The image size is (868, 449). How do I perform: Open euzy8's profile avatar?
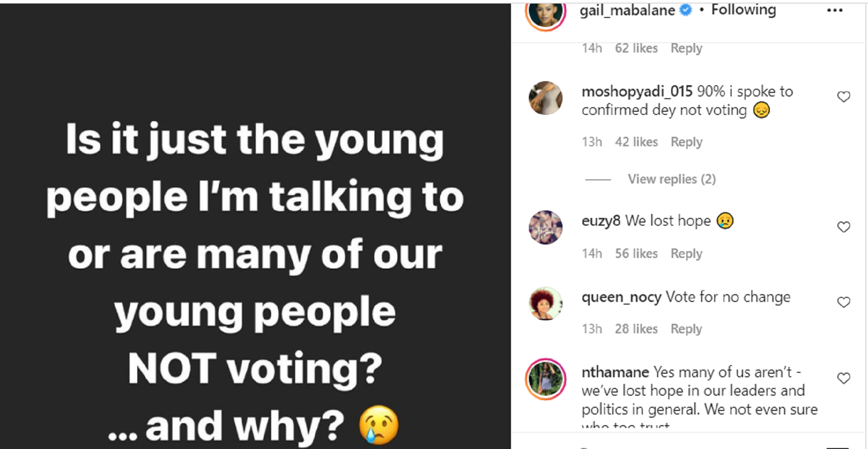click(545, 227)
